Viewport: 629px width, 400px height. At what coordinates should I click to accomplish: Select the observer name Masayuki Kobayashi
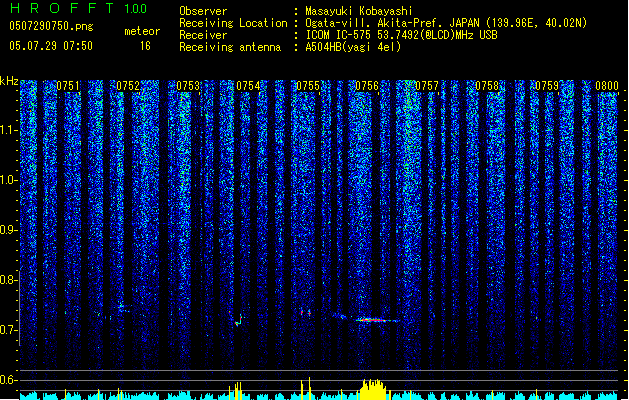pos(359,11)
